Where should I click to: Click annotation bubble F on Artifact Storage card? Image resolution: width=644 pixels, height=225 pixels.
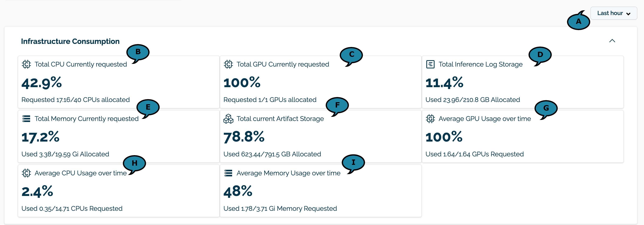(337, 105)
